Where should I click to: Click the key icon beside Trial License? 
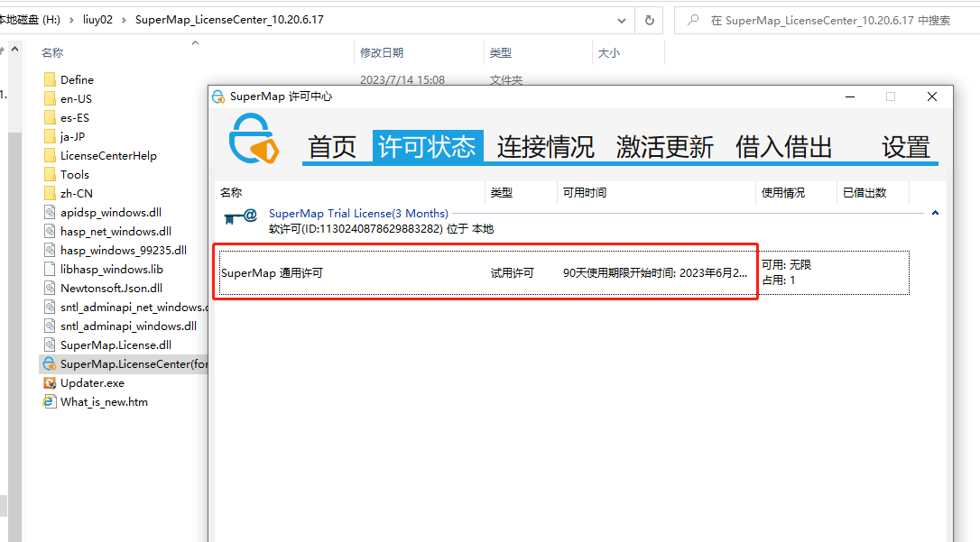click(241, 216)
